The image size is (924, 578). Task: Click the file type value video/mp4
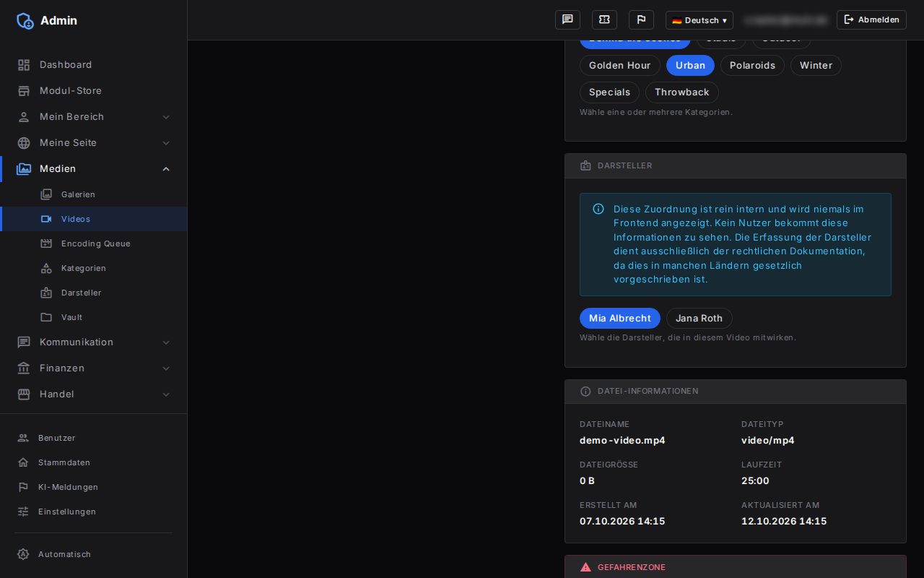tap(768, 440)
